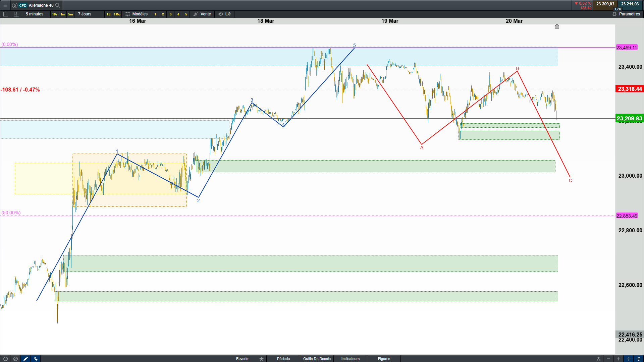Click the symbol search magnifier icon

58,5
